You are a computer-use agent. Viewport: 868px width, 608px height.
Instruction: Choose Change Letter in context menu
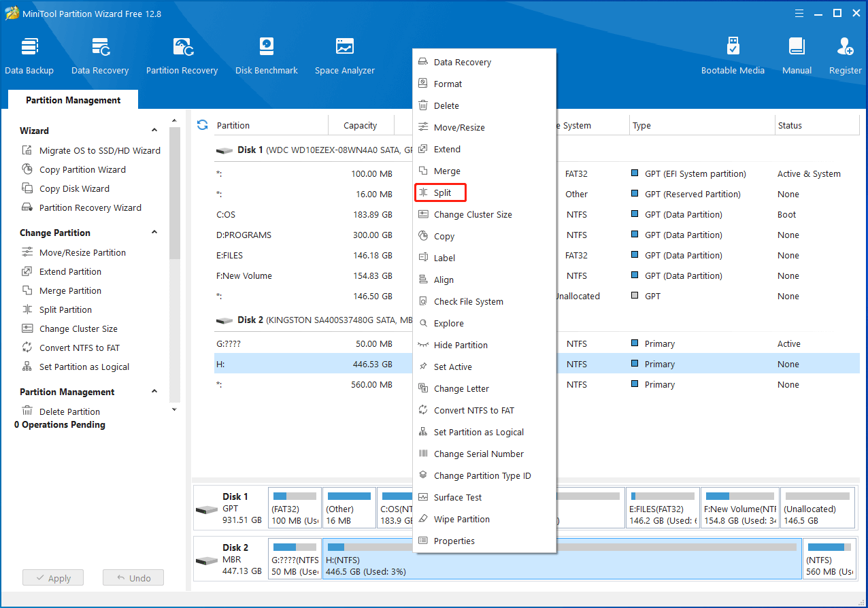pos(484,388)
